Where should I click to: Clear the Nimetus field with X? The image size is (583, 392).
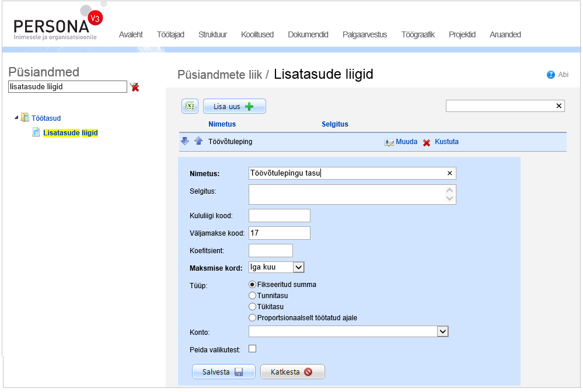[x=449, y=173]
